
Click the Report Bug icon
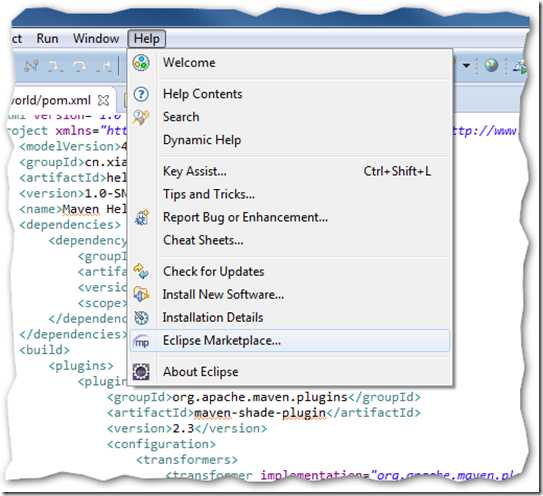click(x=142, y=218)
